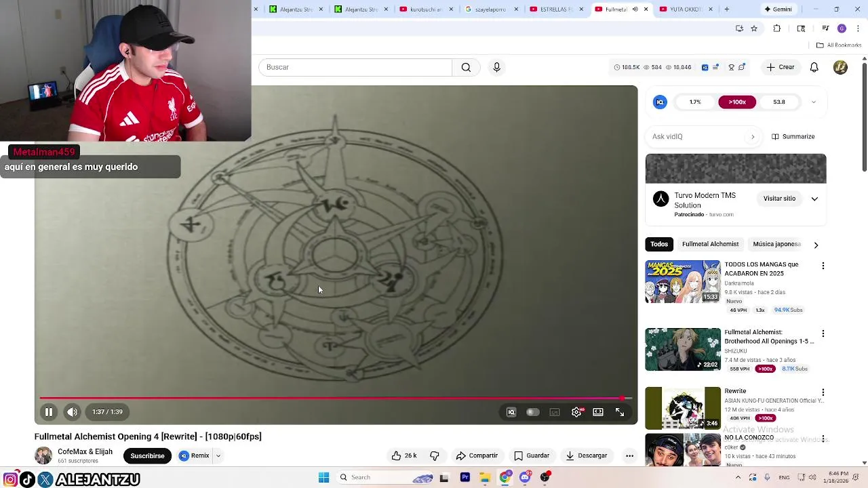Open options for NO LA CONOZCO video

(823, 439)
